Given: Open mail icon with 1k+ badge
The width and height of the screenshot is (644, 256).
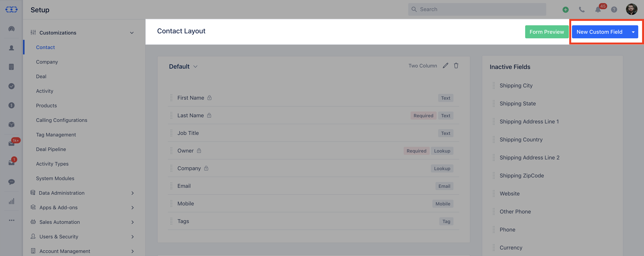Looking at the screenshot, I should (11, 143).
